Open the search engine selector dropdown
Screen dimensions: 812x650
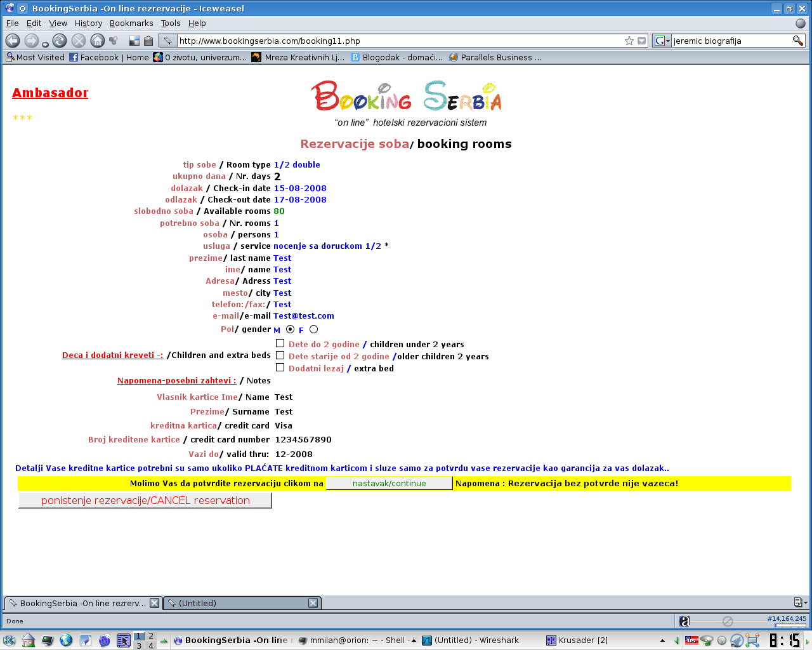tap(662, 41)
